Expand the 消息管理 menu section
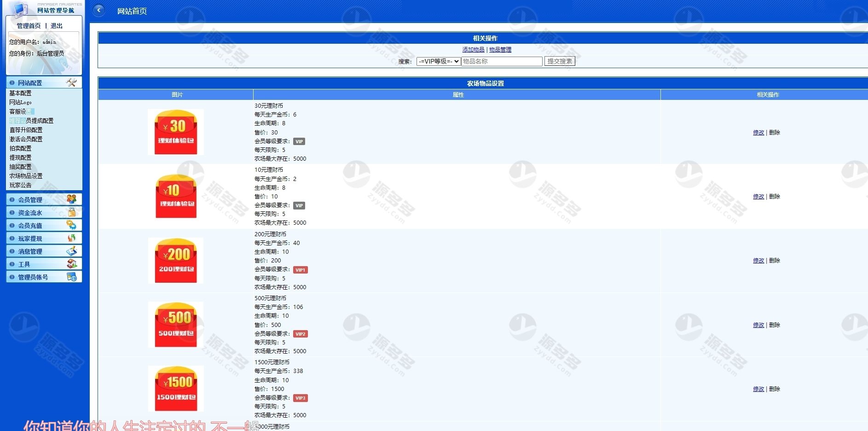868x431 pixels. pos(44,251)
